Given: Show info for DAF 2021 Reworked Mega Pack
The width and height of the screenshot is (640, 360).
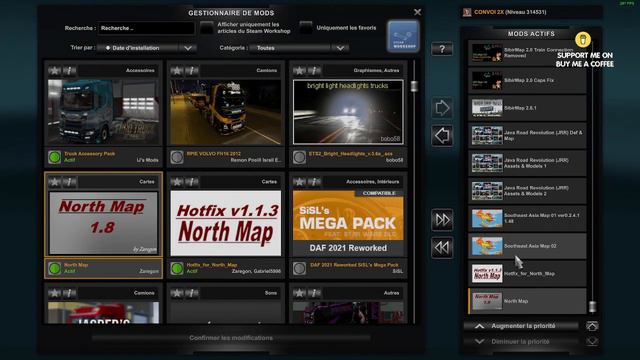Looking at the screenshot, I should [315, 182].
